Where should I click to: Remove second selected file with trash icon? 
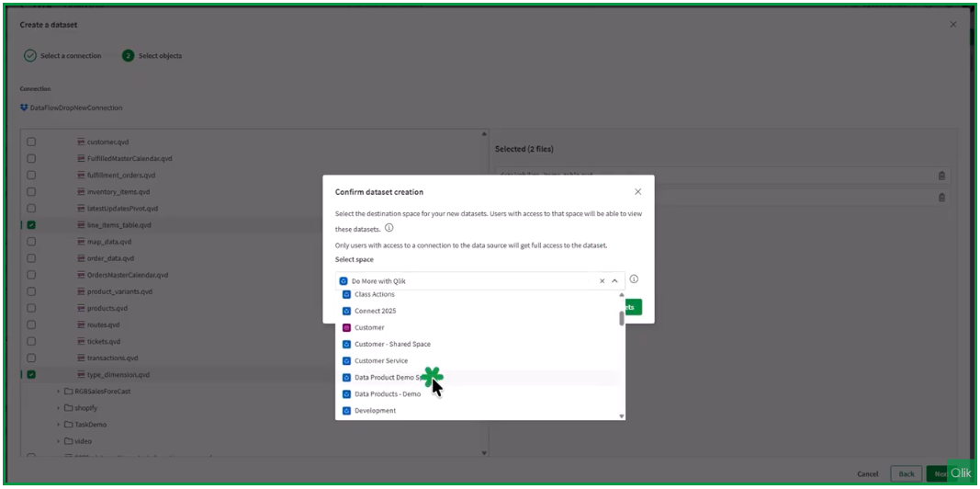(941, 197)
